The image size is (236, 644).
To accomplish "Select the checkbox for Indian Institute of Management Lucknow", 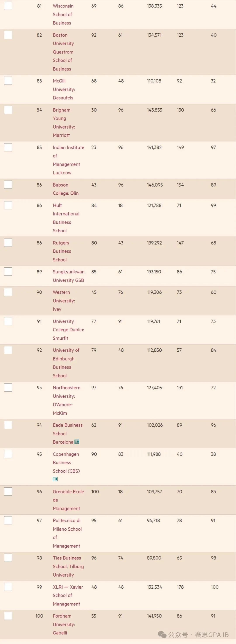I will 8,147.
